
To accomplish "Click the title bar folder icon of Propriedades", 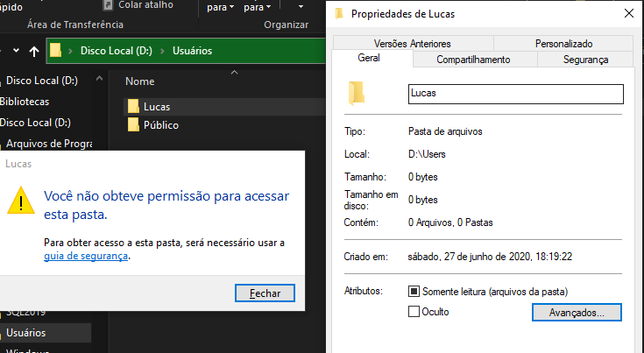I will tap(339, 13).
